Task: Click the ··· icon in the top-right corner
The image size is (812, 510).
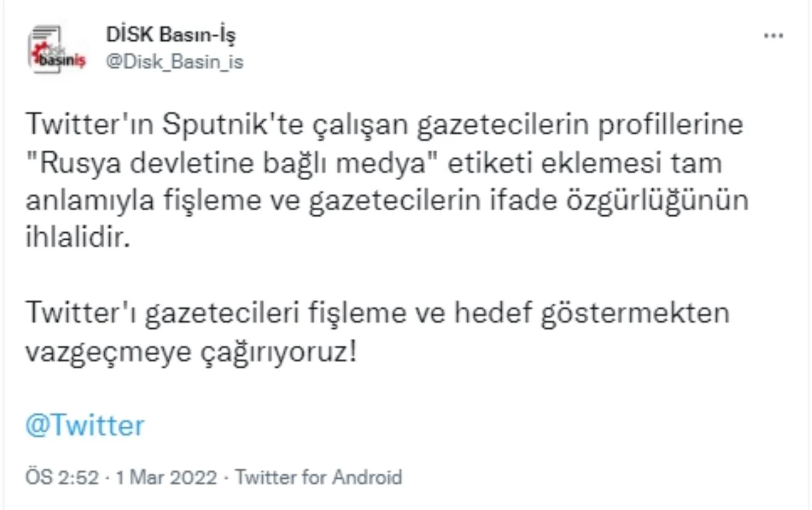Action: click(772, 35)
